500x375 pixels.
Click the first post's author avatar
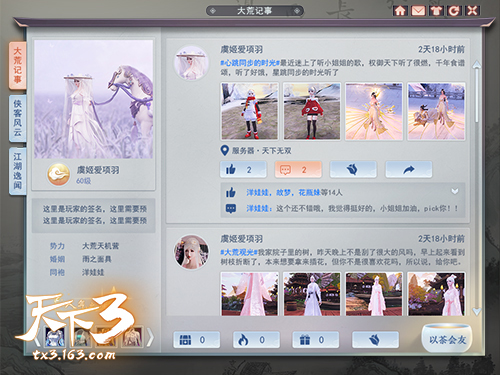(191, 63)
